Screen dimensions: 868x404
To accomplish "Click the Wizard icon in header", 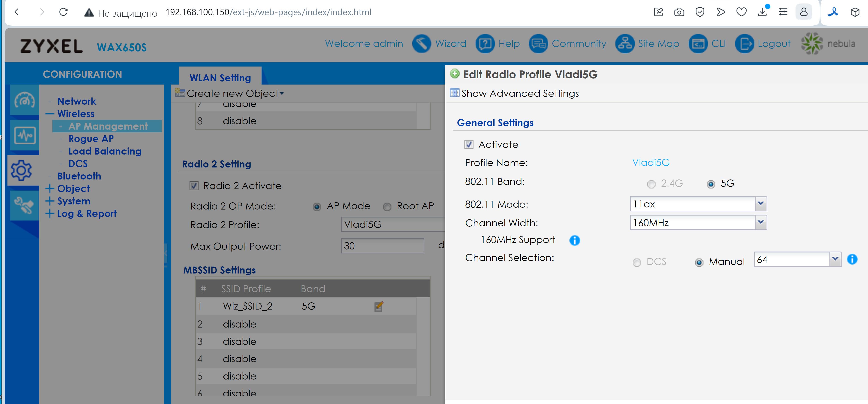I will pyautogui.click(x=421, y=43).
